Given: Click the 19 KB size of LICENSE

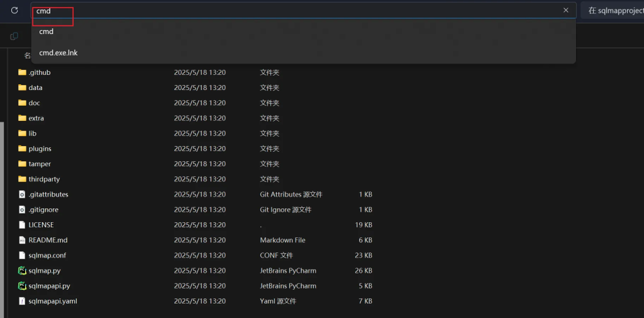Looking at the screenshot, I should [x=364, y=225].
